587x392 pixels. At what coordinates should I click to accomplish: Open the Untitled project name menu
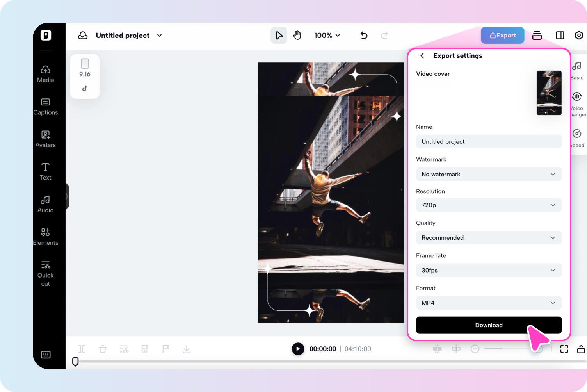tap(159, 35)
